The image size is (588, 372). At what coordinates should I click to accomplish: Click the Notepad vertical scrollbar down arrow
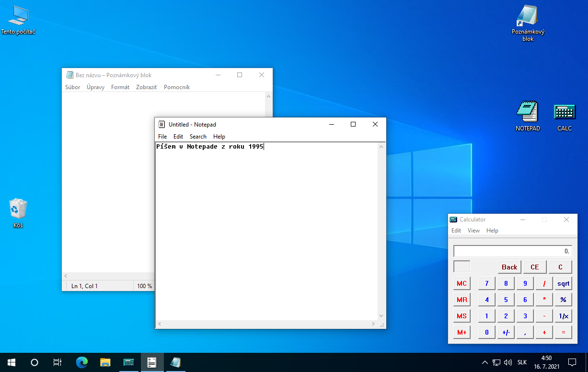381,316
